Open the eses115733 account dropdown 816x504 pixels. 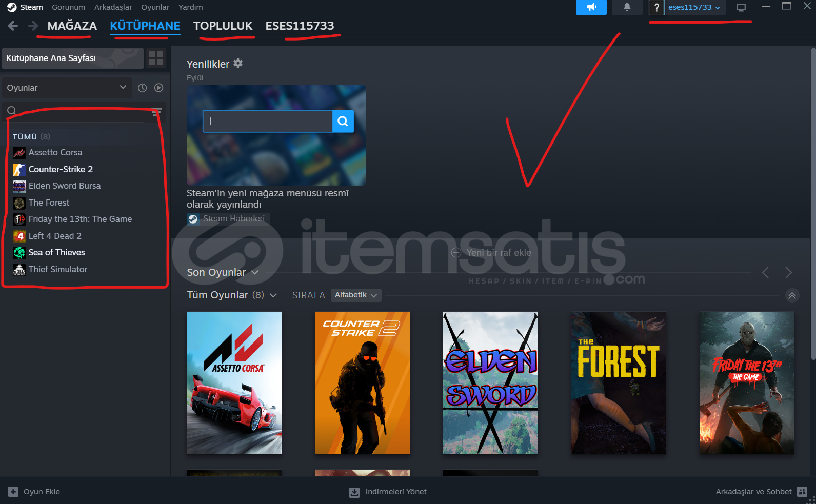694,7
